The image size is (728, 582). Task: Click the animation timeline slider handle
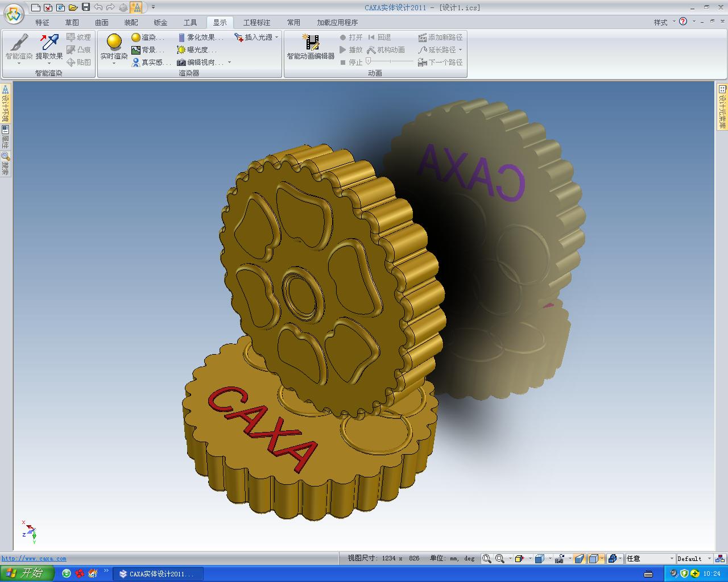(x=369, y=61)
